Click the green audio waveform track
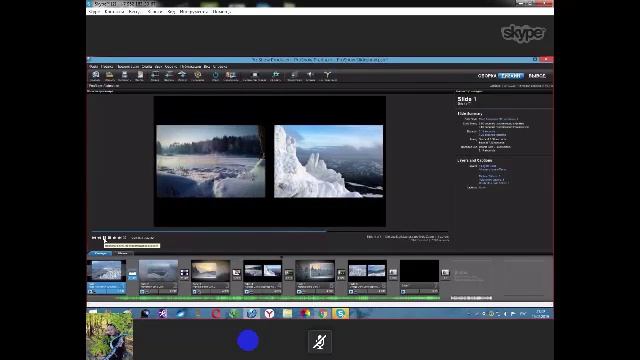Image resolution: width=640 pixels, height=360 pixels. point(278,298)
